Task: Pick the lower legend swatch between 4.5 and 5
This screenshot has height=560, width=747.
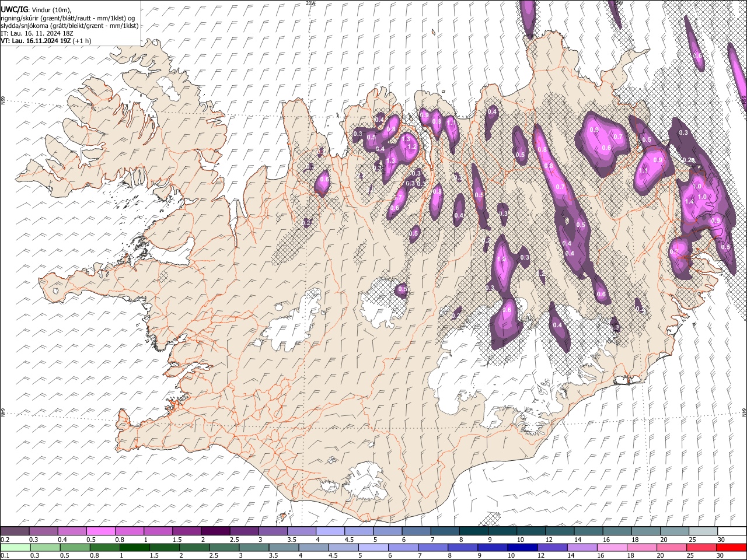Action: coord(343,548)
